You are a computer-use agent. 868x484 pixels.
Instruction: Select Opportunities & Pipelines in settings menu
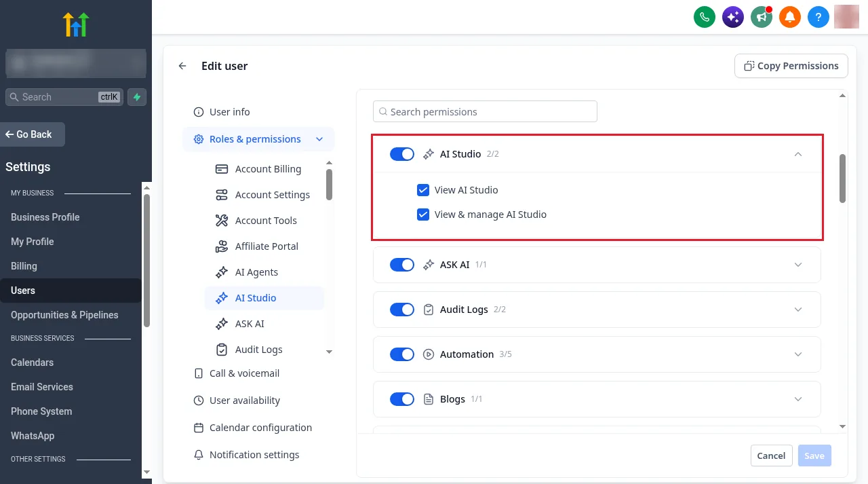point(64,315)
